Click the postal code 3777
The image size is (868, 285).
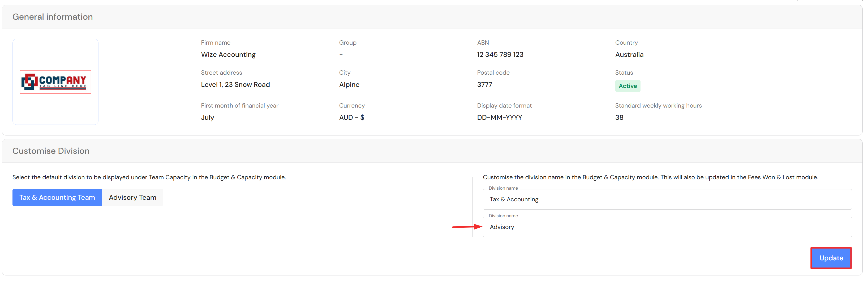coord(484,85)
